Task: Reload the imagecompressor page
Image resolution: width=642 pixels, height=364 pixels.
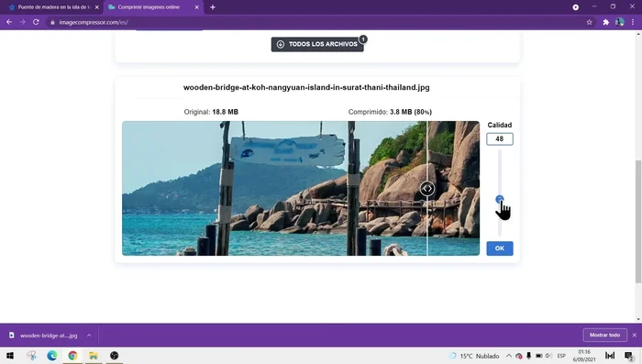Action: click(x=36, y=22)
